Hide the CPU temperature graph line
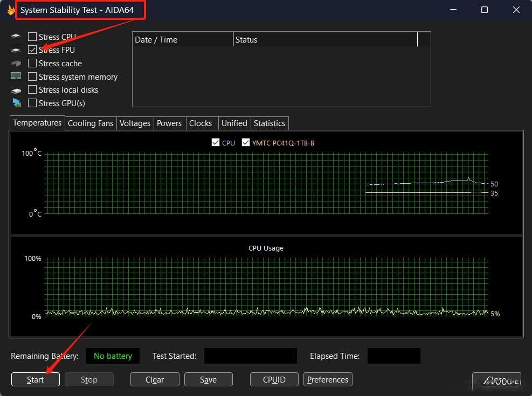The image size is (532, 396). click(x=216, y=142)
